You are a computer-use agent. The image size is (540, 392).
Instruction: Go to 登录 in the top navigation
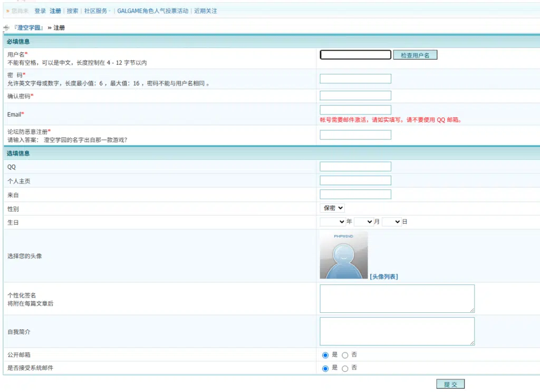(x=40, y=11)
